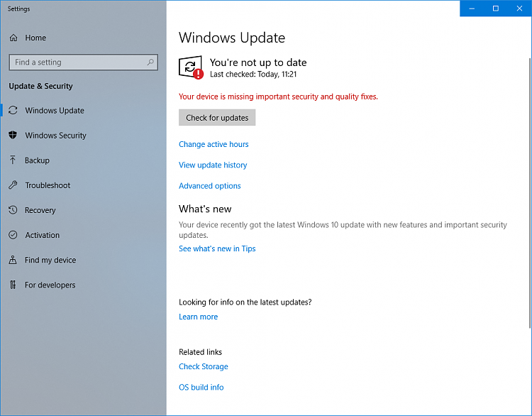Go to the Backup page
Viewport: 532px width, 416px height.
click(x=83, y=160)
